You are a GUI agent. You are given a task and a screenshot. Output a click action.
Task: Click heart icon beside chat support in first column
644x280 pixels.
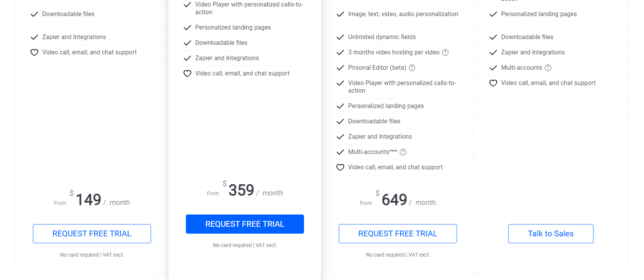click(34, 52)
